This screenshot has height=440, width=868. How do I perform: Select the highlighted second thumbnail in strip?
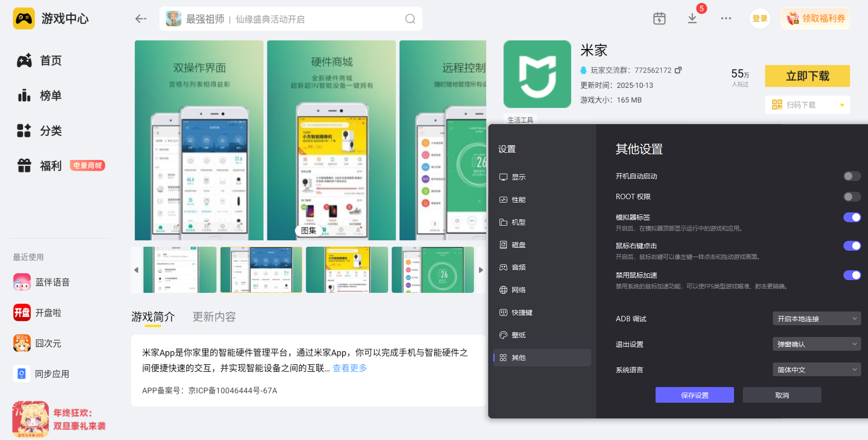[x=261, y=270]
